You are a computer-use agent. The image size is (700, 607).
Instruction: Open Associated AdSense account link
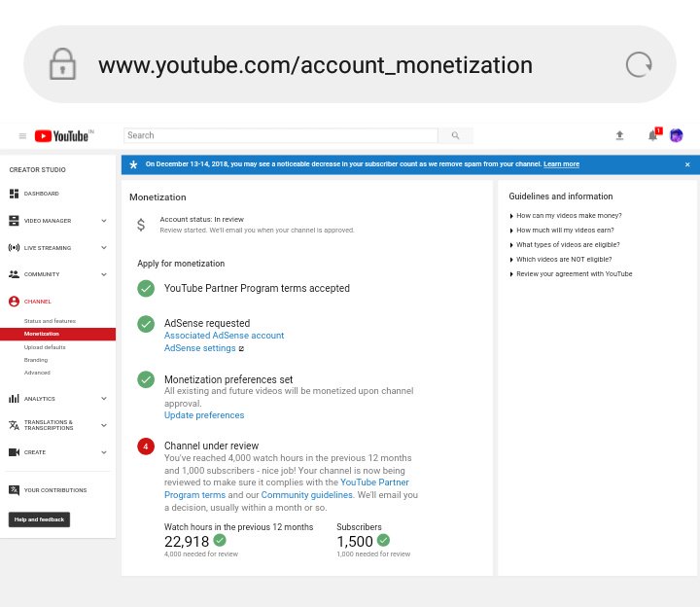(225, 336)
